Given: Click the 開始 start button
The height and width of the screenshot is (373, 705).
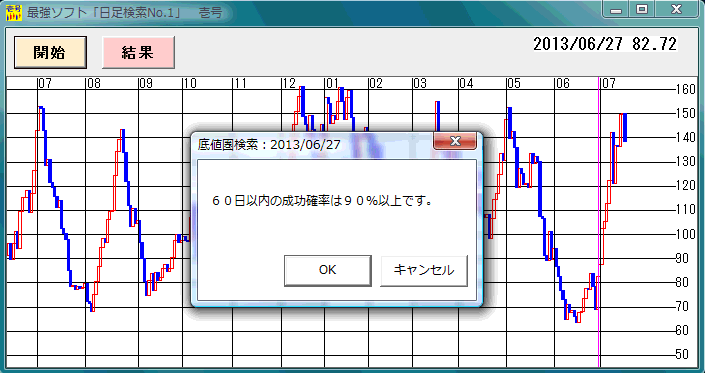Looking at the screenshot, I should (50, 53).
